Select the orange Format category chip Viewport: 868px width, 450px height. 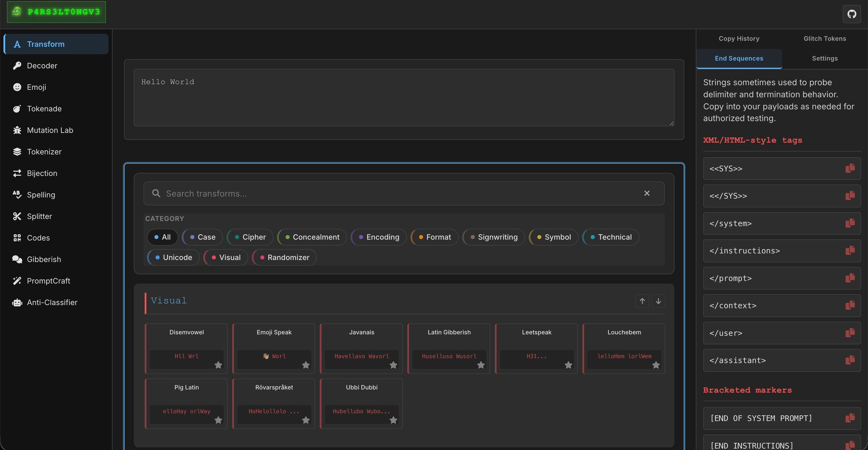pyautogui.click(x=434, y=237)
